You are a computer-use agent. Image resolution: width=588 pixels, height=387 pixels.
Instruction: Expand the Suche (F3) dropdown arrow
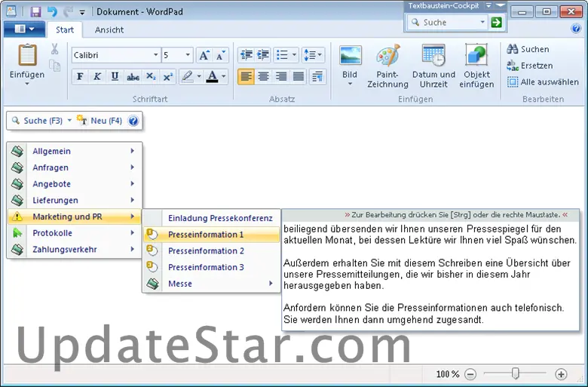(x=69, y=121)
